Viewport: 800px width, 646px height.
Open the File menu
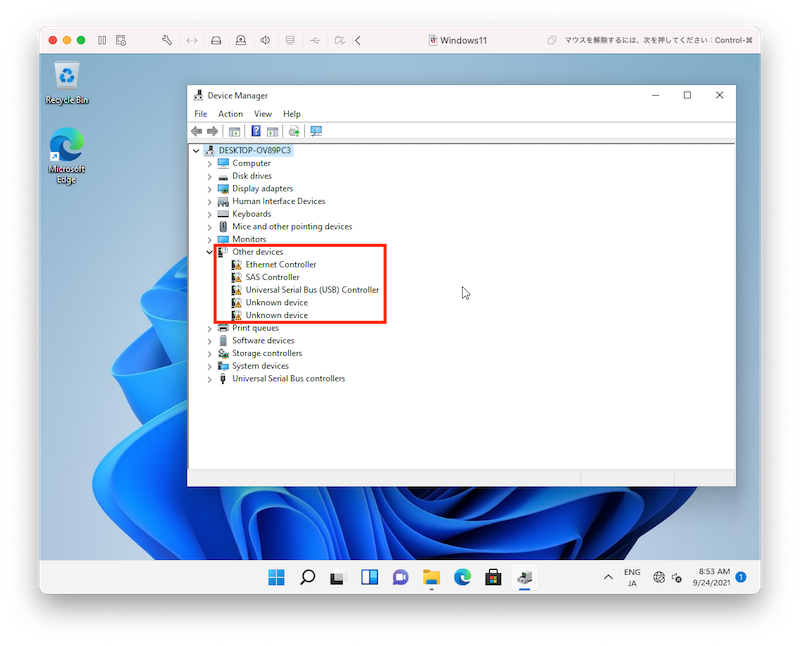click(201, 114)
